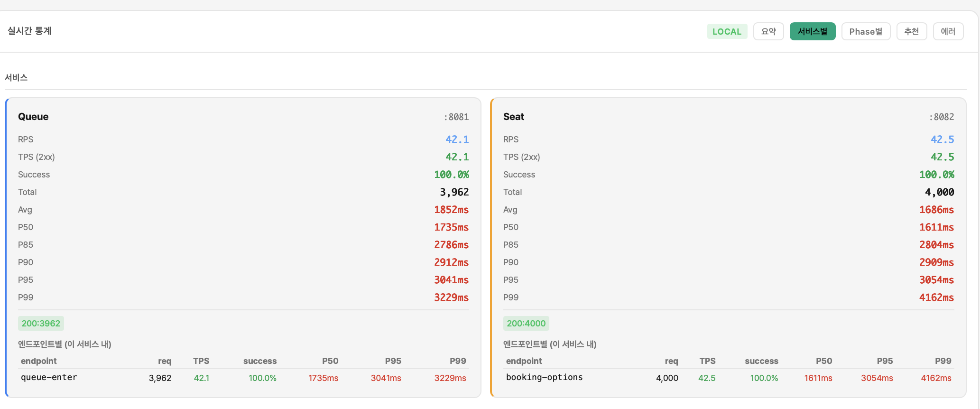Click the :8082 port label

point(941,117)
